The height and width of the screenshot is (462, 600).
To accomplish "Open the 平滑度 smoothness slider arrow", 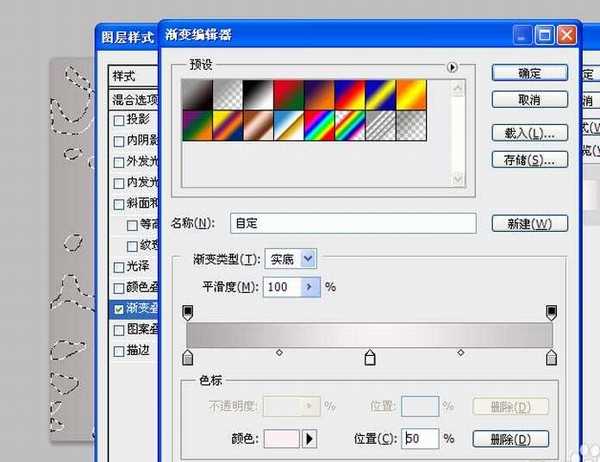I will click(310, 287).
